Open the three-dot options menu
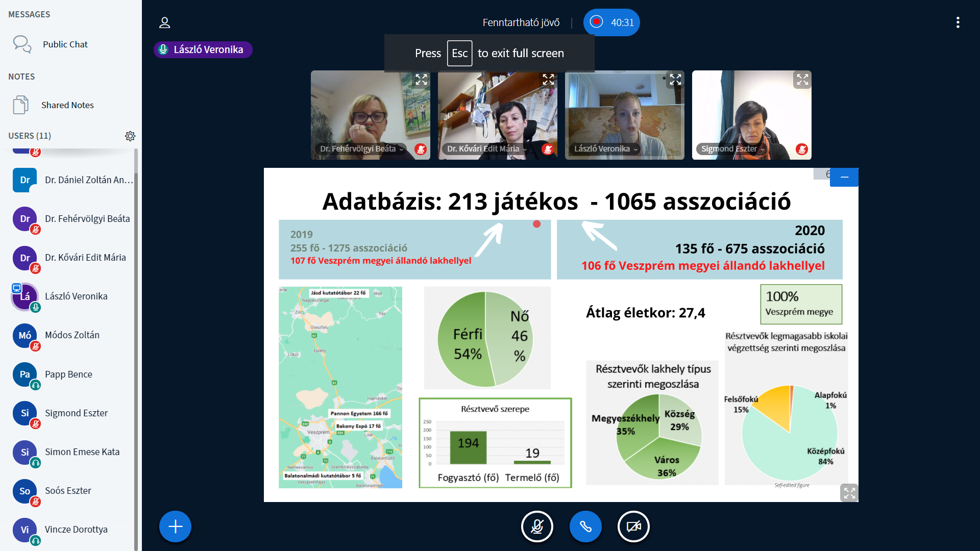The height and width of the screenshot is (551, 980). [958, 22]
